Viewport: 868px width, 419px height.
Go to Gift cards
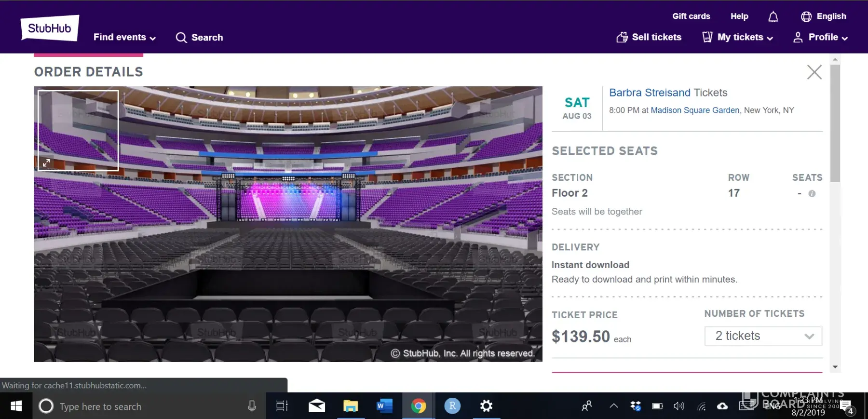[x=691, y=16]
